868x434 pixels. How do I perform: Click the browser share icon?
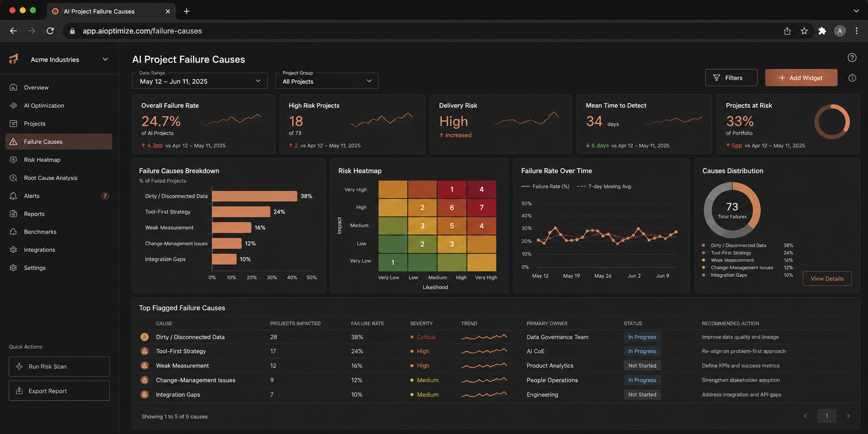tap(787, 31)
